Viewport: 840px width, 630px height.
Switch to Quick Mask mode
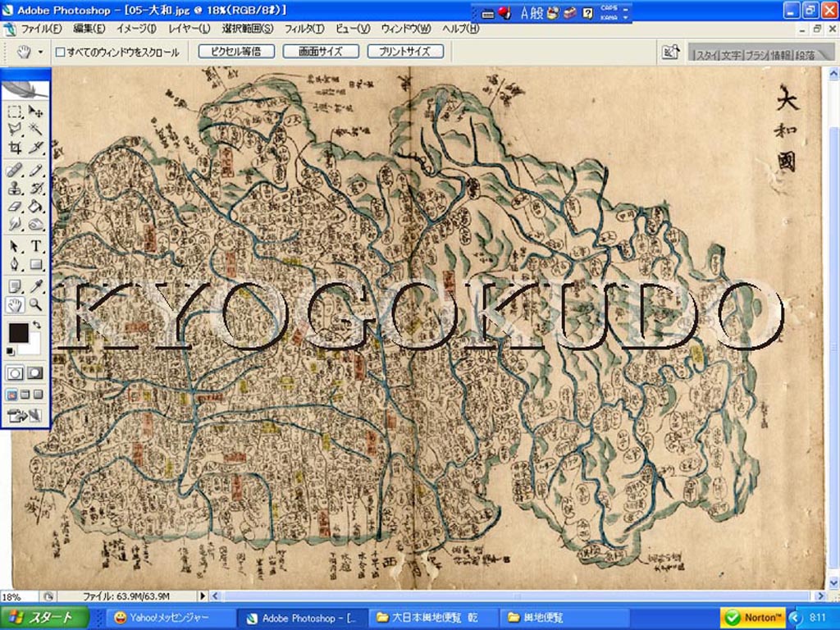tap(35, 373)
